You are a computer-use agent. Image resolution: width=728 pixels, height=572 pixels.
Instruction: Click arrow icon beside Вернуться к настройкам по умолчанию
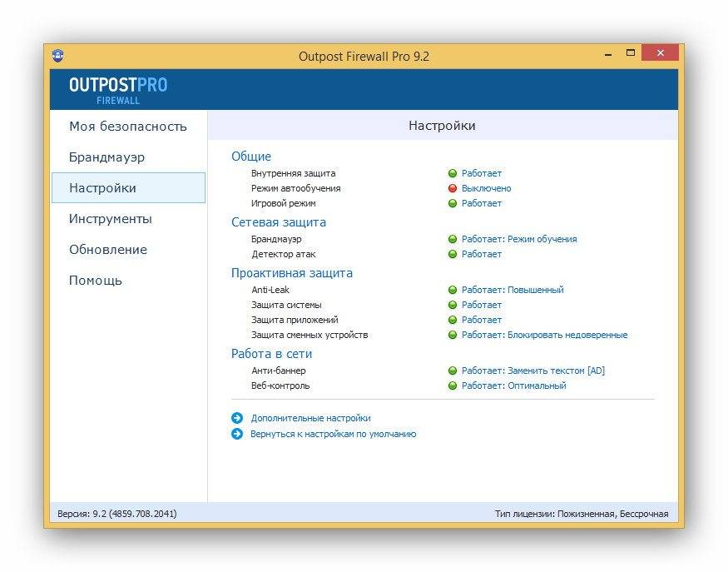coord(237,434)
